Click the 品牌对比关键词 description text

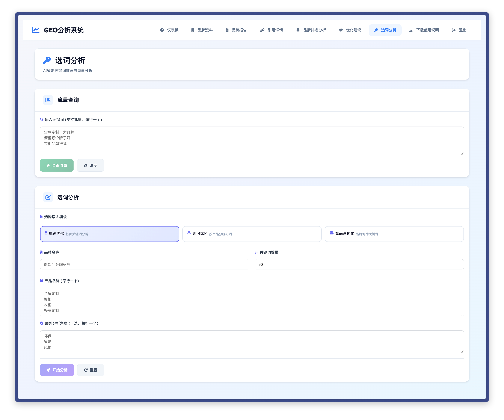367,234
